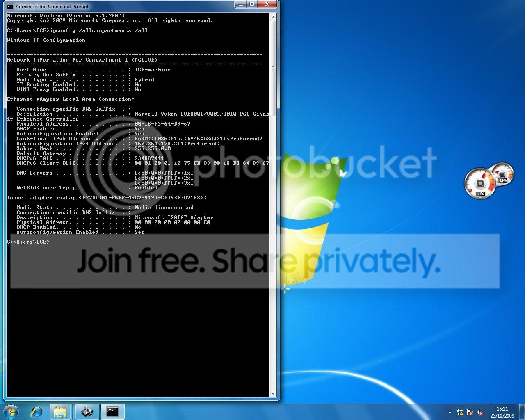The width and height of the screenshot is (525, 420).
Task: Click the 'Tunnel adapter isatap' line
Action: tap(107, 198)
